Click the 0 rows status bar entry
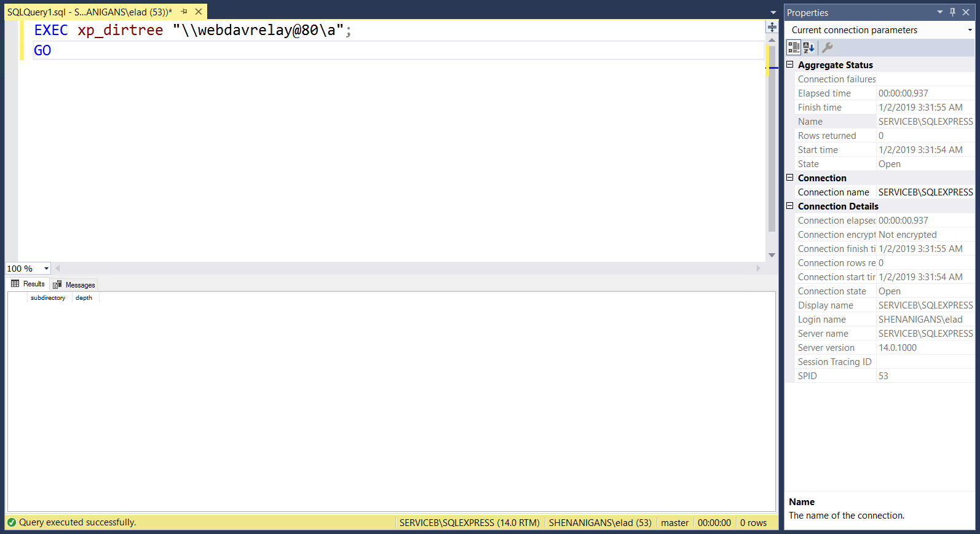This screenshot has width=980, height=534. tap(753, 522)
